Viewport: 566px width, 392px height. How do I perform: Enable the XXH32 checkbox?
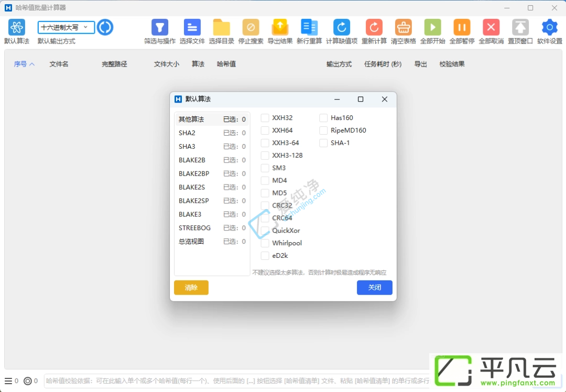pyautogui.click(x=265, y=118)
